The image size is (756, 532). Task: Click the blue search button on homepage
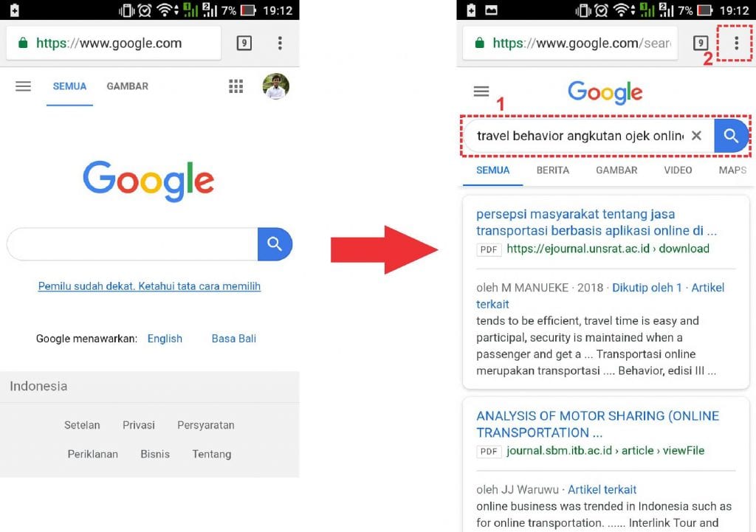[275, 244]
